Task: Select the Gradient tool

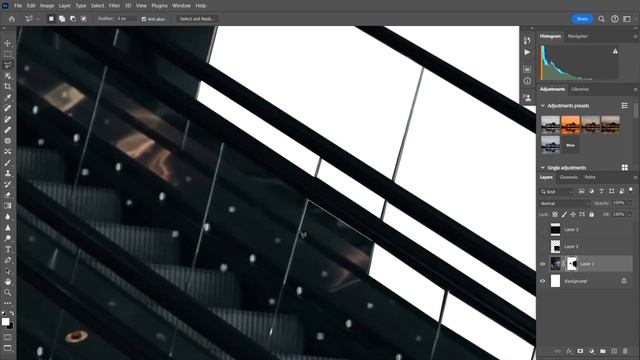Action: (7, 206)
